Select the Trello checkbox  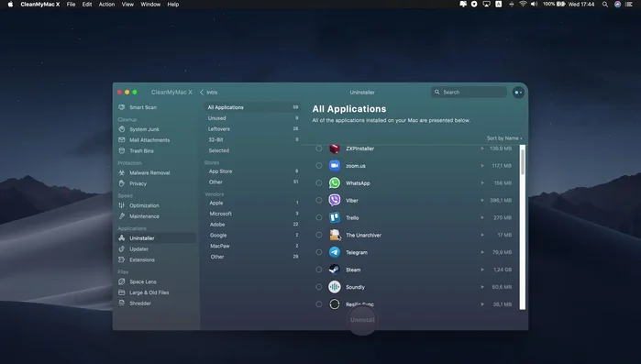(x=319, y=217)
